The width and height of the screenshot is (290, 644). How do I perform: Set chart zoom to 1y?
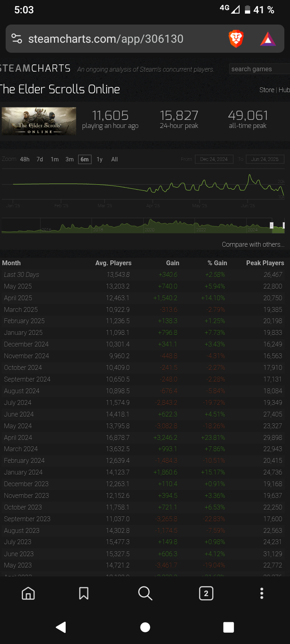pyautogui.click(x=99, y=159)
